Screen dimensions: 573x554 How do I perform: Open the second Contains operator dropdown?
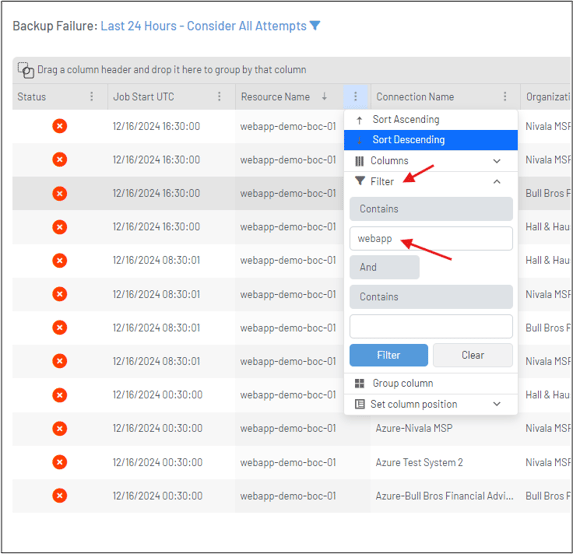point(431,297)
